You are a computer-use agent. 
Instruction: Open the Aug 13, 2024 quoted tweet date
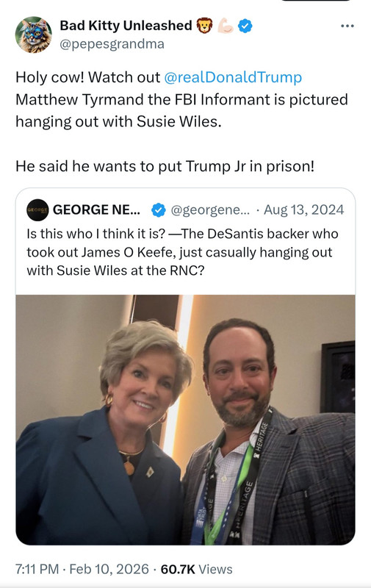click(x=304, y=209)
